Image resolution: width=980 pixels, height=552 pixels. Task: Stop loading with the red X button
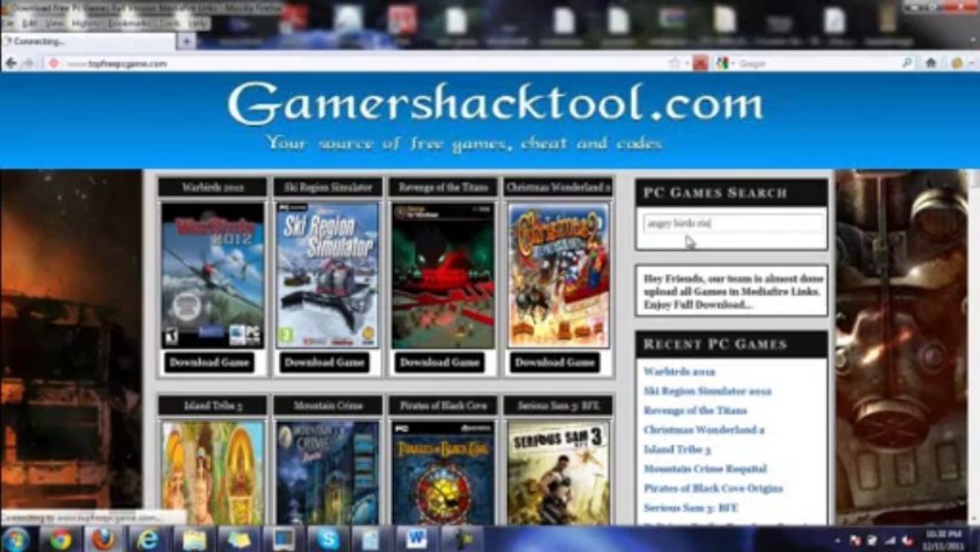pyautogui.click(x=700, y=64)
